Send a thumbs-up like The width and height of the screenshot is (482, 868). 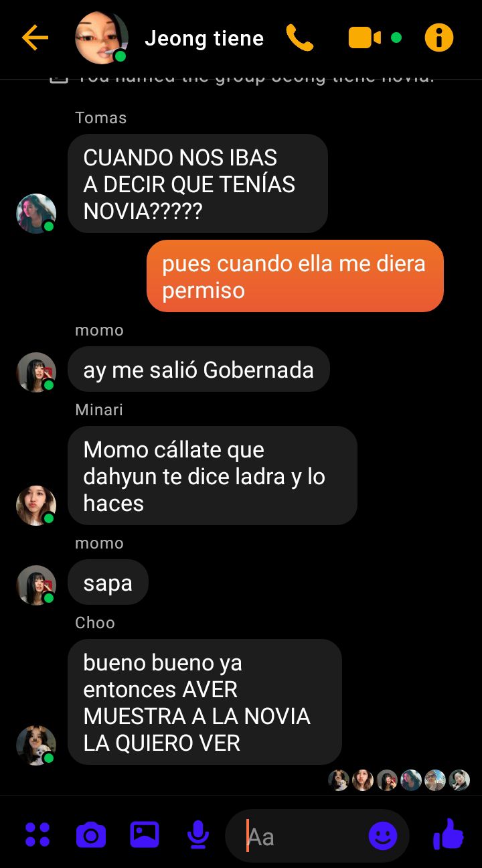[x=449, y=834]
